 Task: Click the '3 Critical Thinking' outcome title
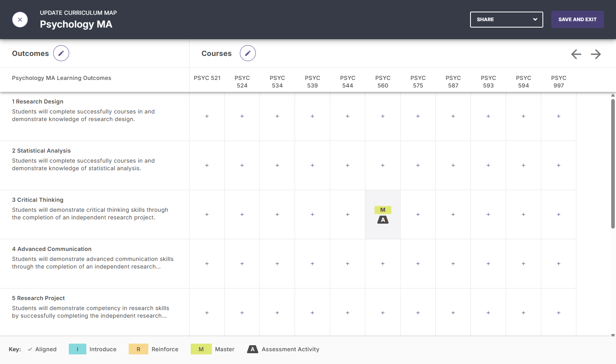coord(38,200)
